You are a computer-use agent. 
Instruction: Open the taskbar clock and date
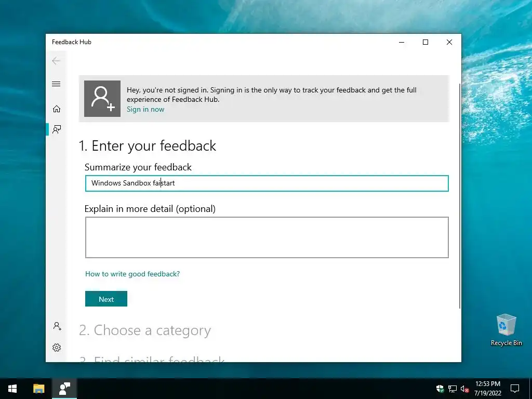click(x=487, y=389)
